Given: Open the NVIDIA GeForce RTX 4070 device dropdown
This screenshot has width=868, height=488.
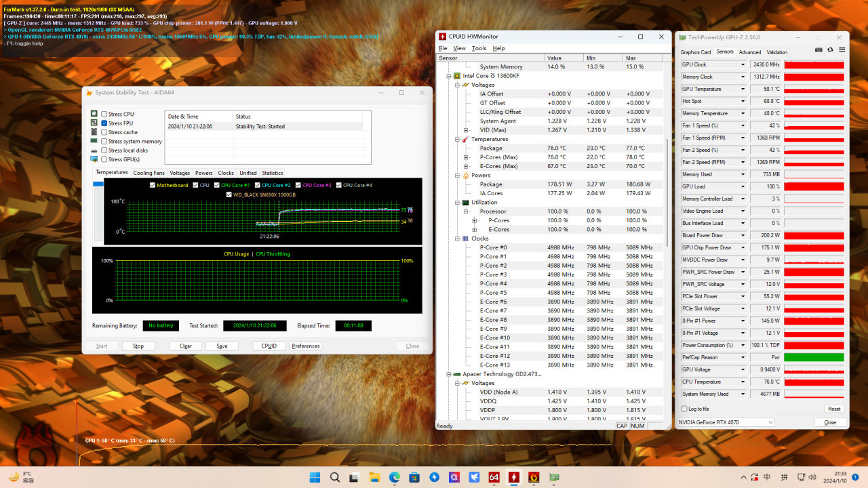Looking at the screenshot, I should pyautogui.click(x=770, y=422).
